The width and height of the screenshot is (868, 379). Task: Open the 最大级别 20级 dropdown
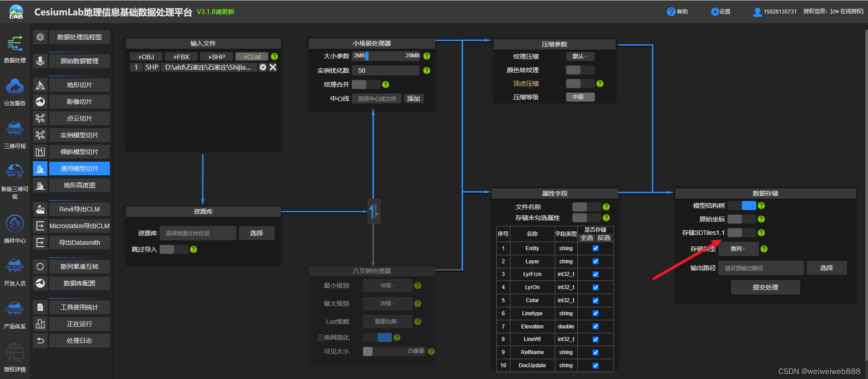click(x=387, y=304)
